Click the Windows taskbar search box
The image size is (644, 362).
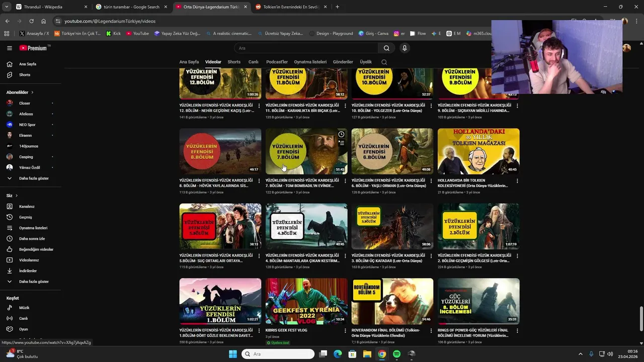[x=278, y=354]
